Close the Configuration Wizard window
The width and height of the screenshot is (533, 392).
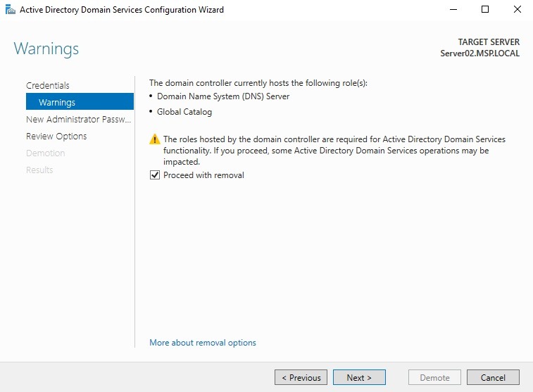tap(517, 10)
